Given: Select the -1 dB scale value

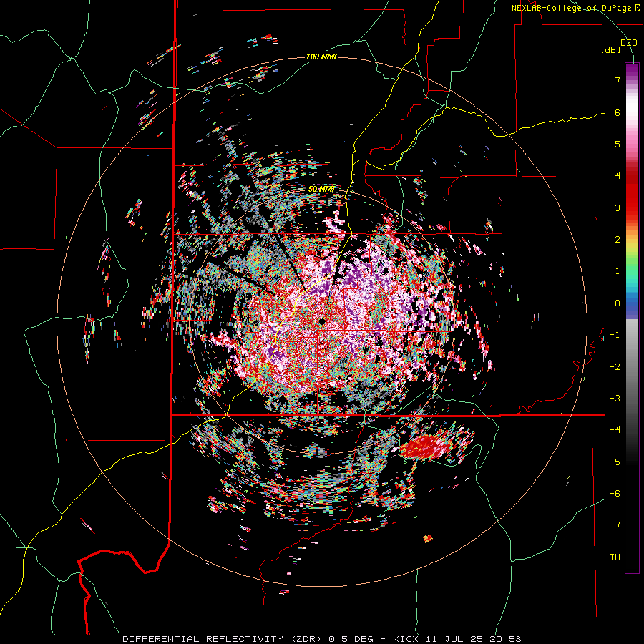Looking at the screenshot, I should click(x=615, y=335).
